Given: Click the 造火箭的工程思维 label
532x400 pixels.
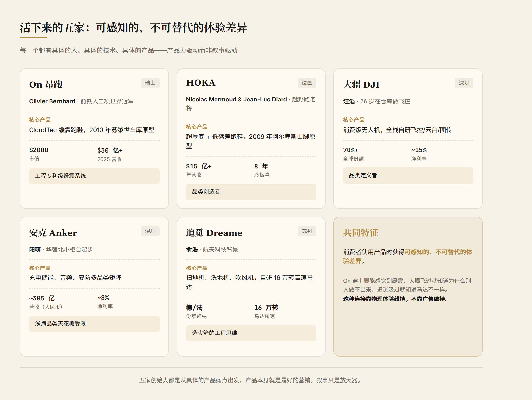Looking at the screenshot, I should click(251, 333).
